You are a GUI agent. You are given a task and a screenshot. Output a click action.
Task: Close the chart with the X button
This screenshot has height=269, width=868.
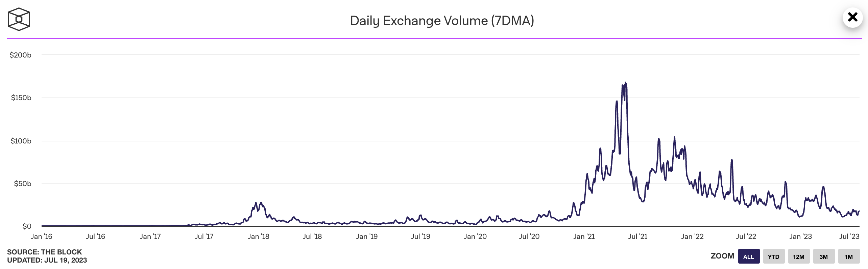point(852,17)
